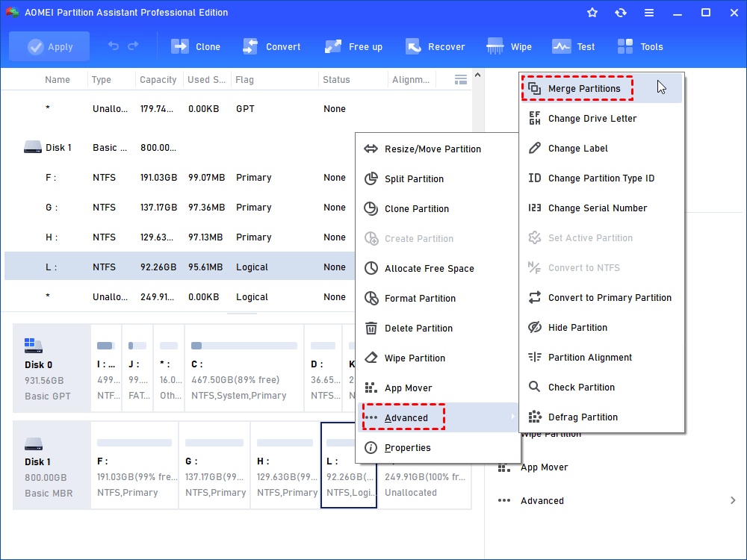Open the Clone toolbar menu
This screenshot has width=747, height=560.
(x=196, y=46)
